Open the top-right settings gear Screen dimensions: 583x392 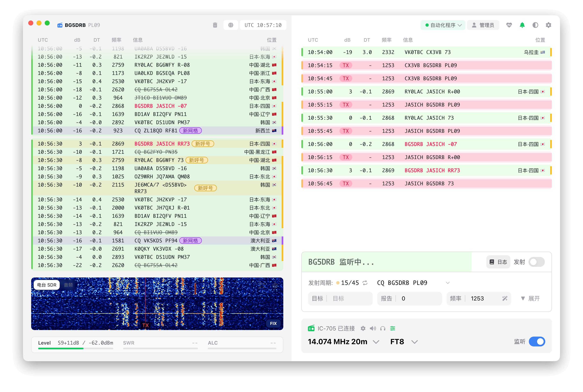click(548, 25)
